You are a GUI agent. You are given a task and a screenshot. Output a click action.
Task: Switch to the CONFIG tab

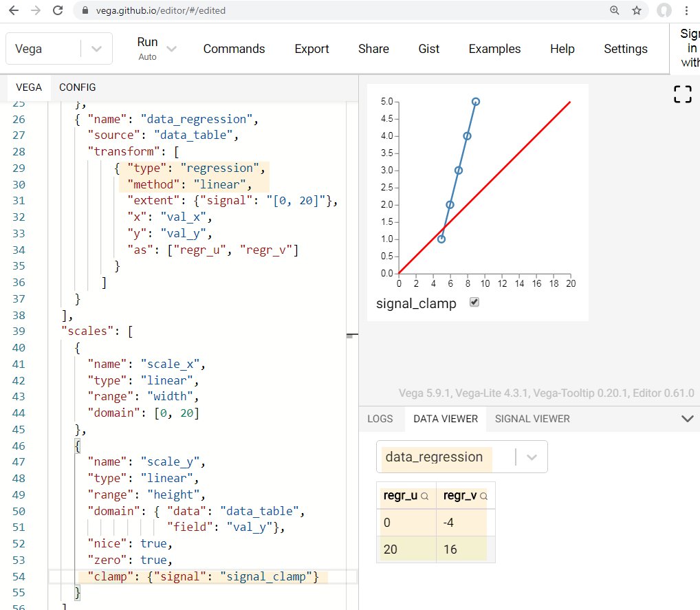pos(78,87)
